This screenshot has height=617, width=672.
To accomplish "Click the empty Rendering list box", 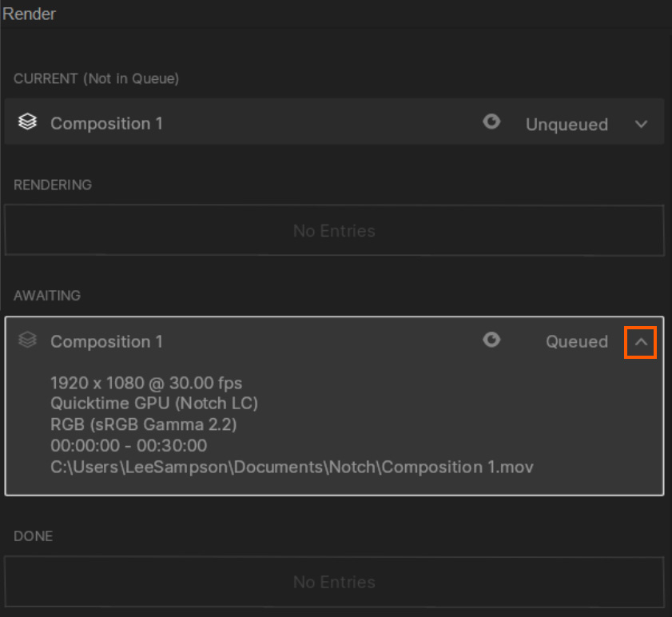I will 334,231.
